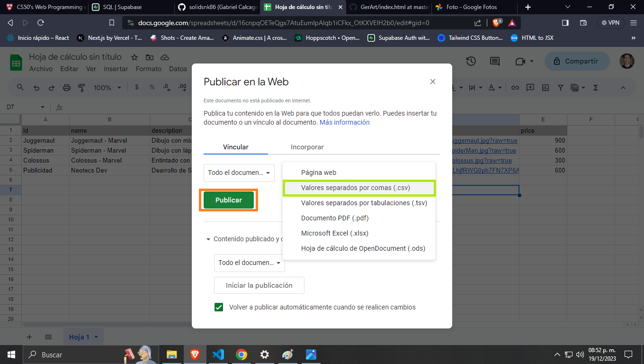Insert a link using the chain icon
Image resolution: width=644 pixels, height=364 pixels.
(x=515, y=88)
